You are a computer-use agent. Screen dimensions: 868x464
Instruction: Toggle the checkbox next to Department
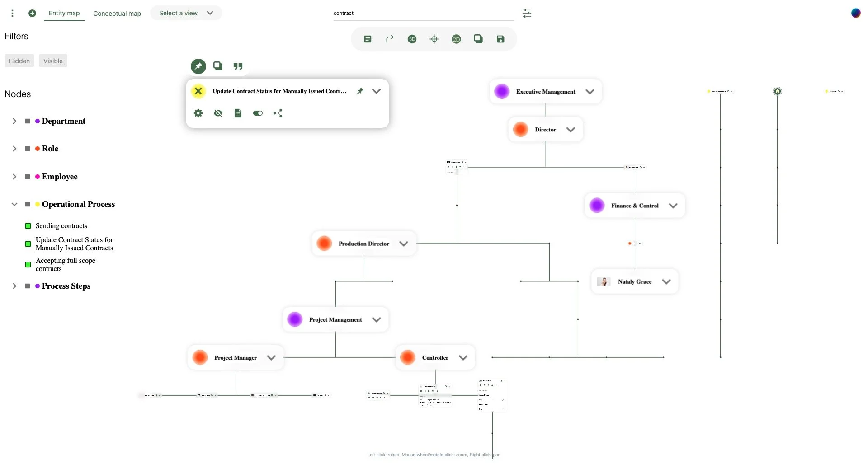point(27,121)
